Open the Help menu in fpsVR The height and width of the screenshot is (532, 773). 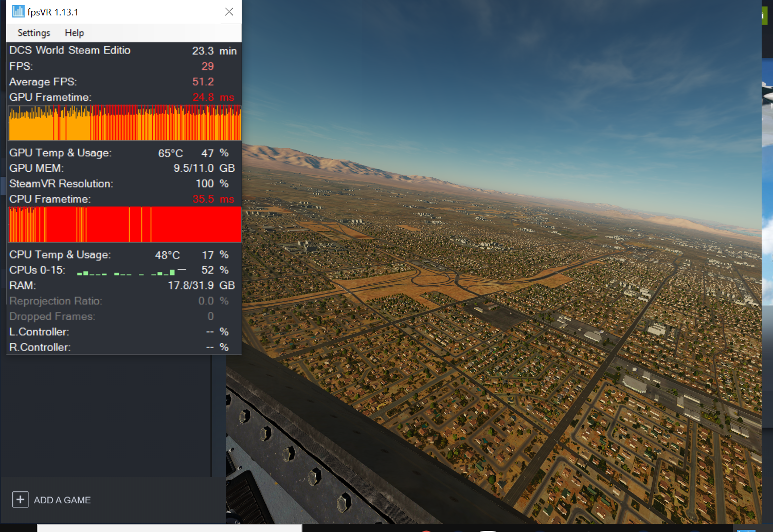74,33
